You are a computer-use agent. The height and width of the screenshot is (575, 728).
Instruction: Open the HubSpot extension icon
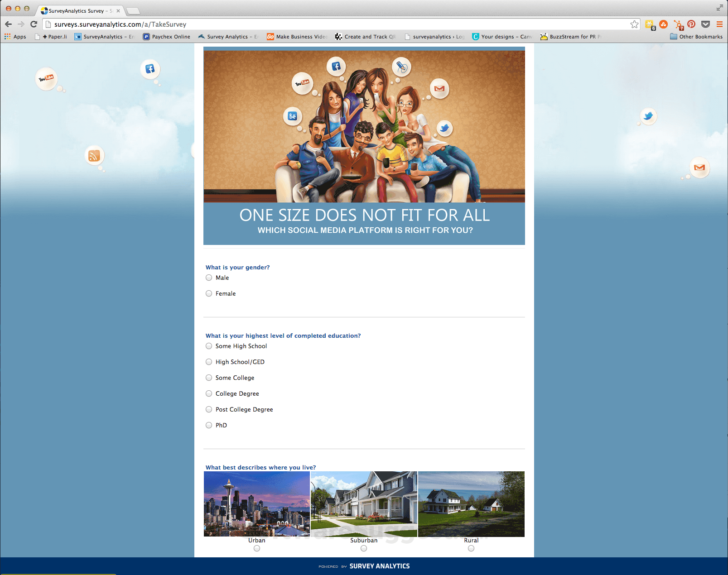click(x=678, y=25)
